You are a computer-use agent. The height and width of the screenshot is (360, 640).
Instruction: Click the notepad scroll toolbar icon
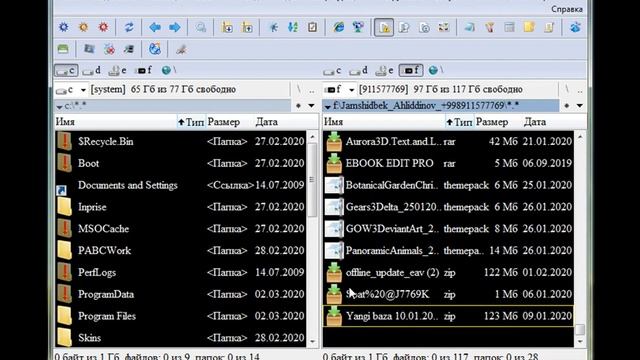coord(549,27)
